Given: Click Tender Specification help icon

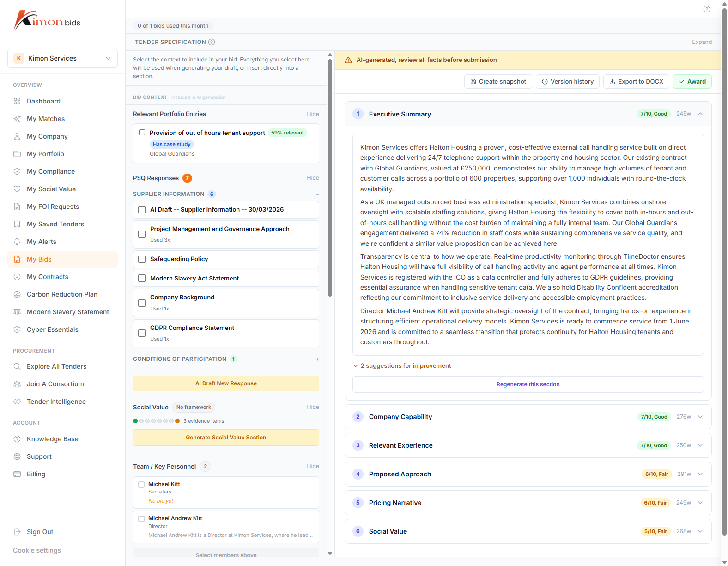Looking at the screenshot, I should click(x=212, y=42).
